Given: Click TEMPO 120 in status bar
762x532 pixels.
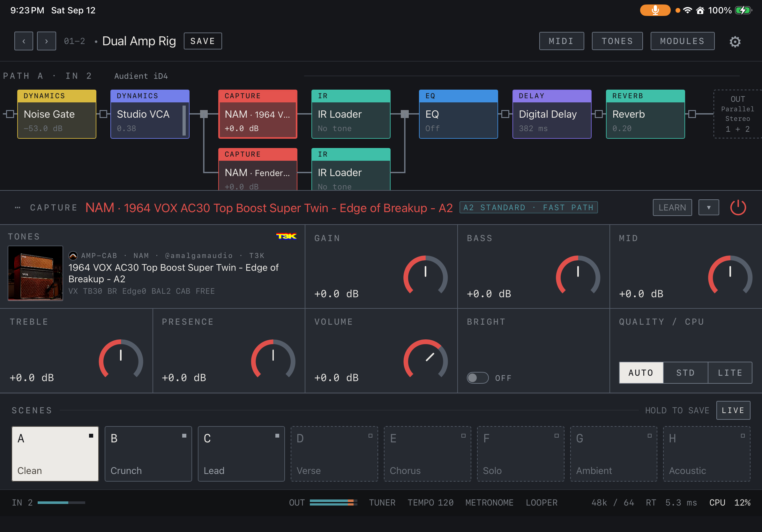Looking at the screenshot, I should (x=430, y=503).
